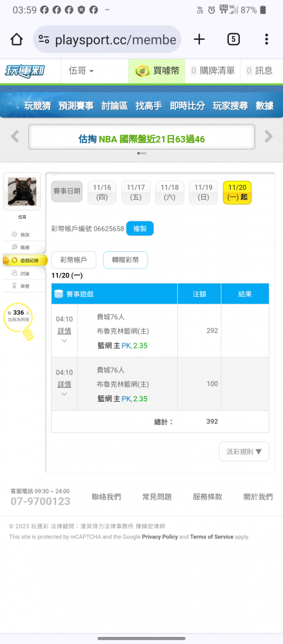283x644 pixels.
Task: Select the 11/19 (日) date tab
Action: (x=203, y=193)
